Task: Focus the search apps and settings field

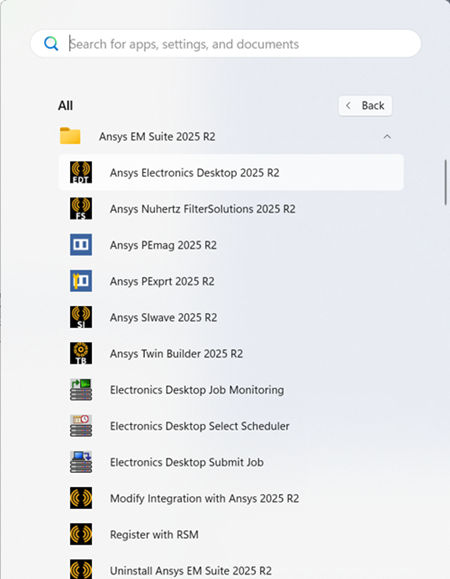Action: (226, 44)
